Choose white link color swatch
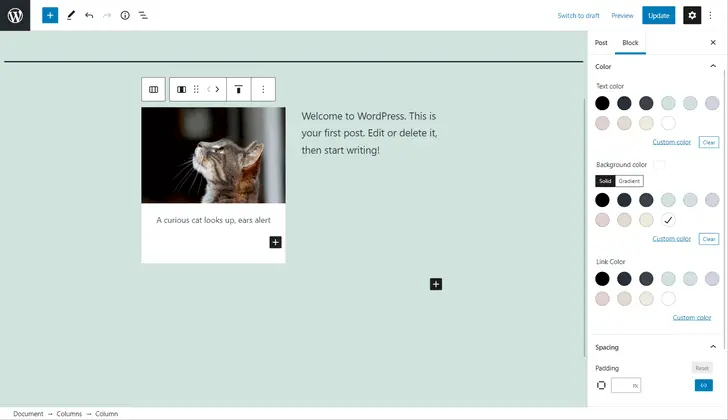728x420 pixels. click(668, 299)
